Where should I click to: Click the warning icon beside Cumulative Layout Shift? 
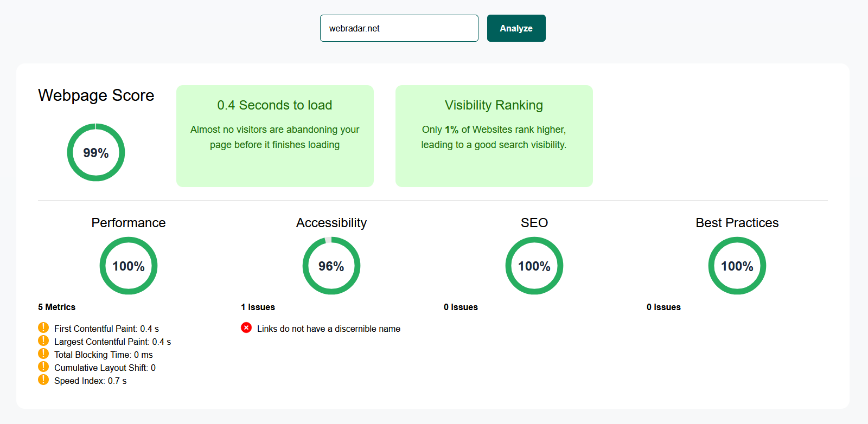pos(43,367)
